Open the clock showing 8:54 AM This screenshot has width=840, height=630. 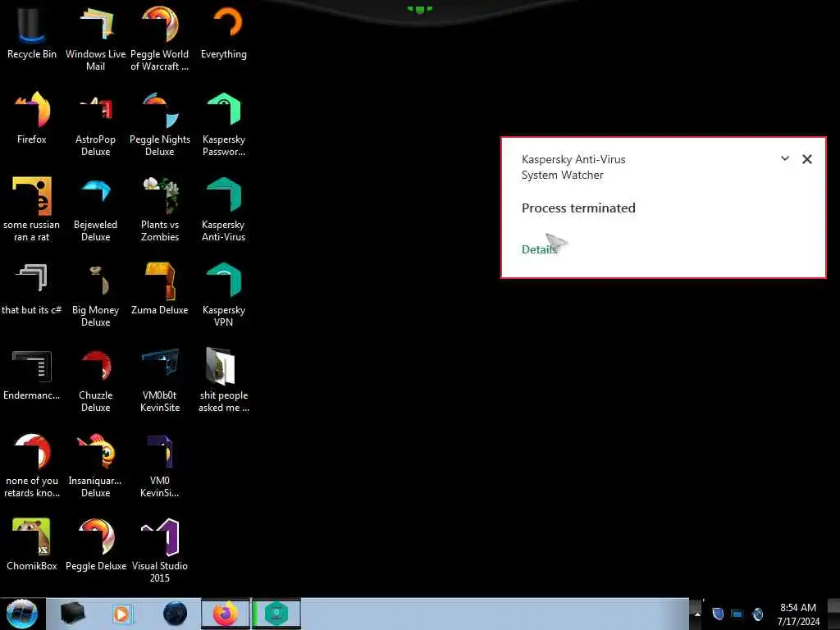click(x=798, y=614)
